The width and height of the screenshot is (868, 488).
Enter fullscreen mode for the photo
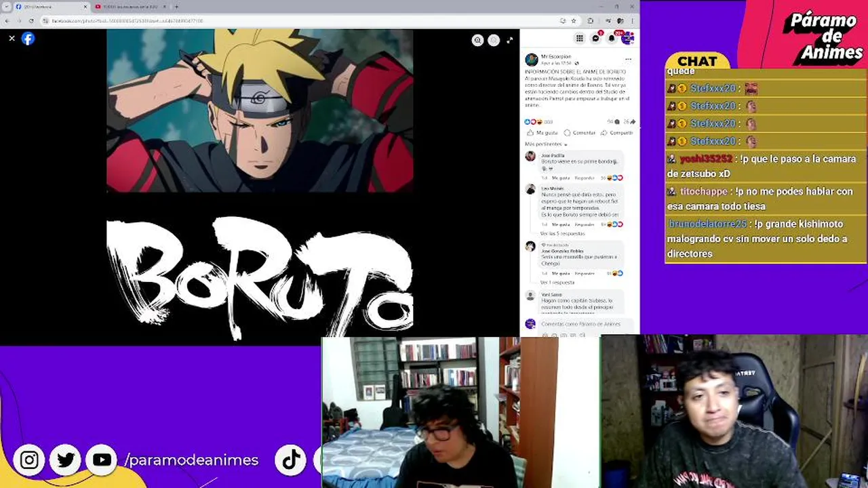pos(510,40)
